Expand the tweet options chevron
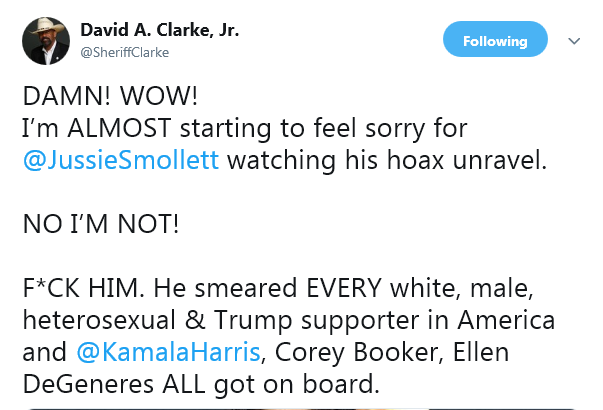This screenshot has width=603, height=410. pyautogui.click(x=574, y=41)
